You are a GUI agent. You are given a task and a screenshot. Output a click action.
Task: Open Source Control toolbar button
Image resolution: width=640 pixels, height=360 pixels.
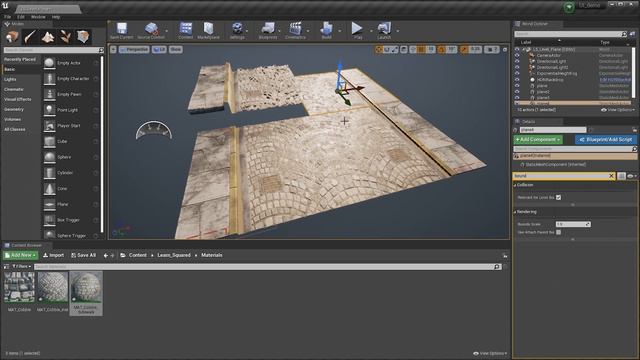tap(151, 31)
